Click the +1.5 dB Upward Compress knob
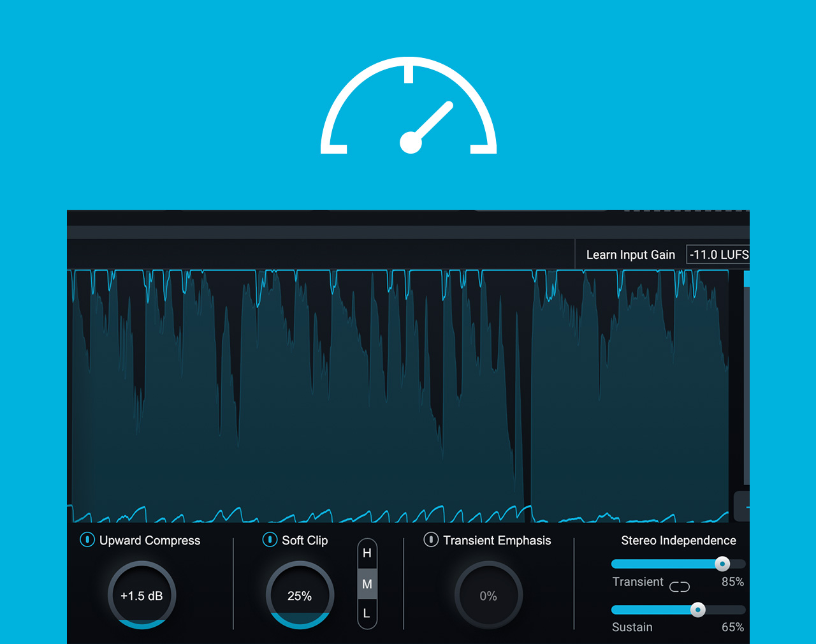Image resolution: width=816 pixels, height=644 pixels. pyautogui.click(x=142, y=595)
